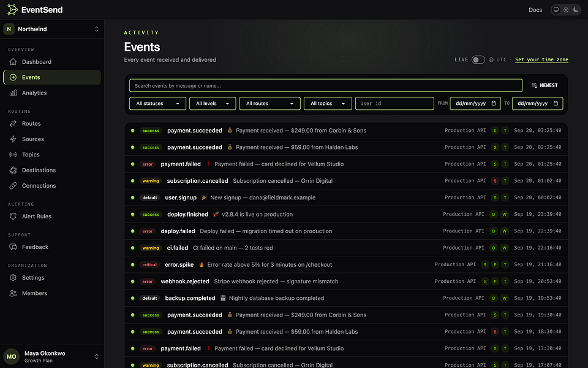Switch to light theme sun icon
Viewport: 588px width, 368px height.
566,10
